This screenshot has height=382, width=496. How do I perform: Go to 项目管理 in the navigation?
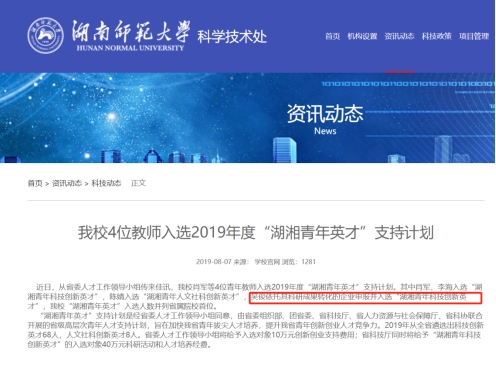[x=474, y=36]
